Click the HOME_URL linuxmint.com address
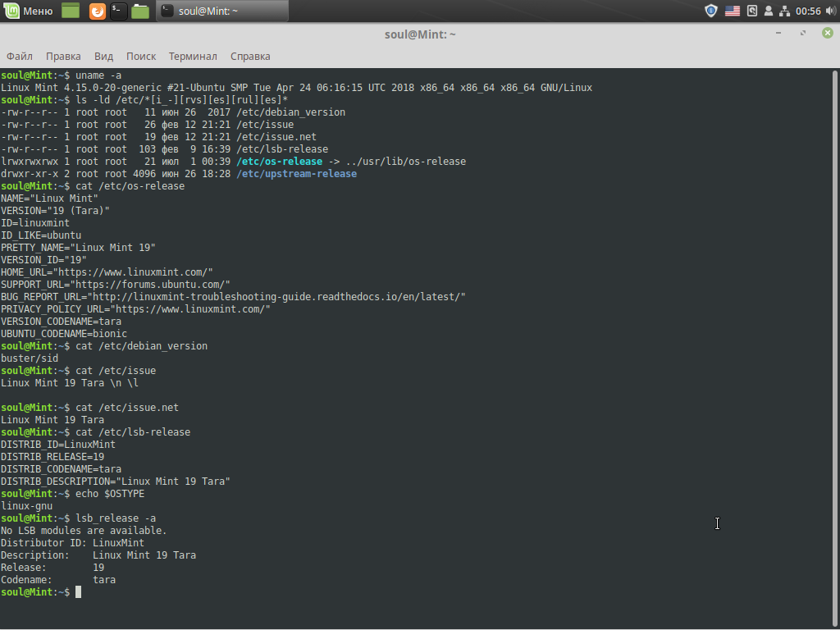This screenshot has width=840, height=630. (133, 272)
